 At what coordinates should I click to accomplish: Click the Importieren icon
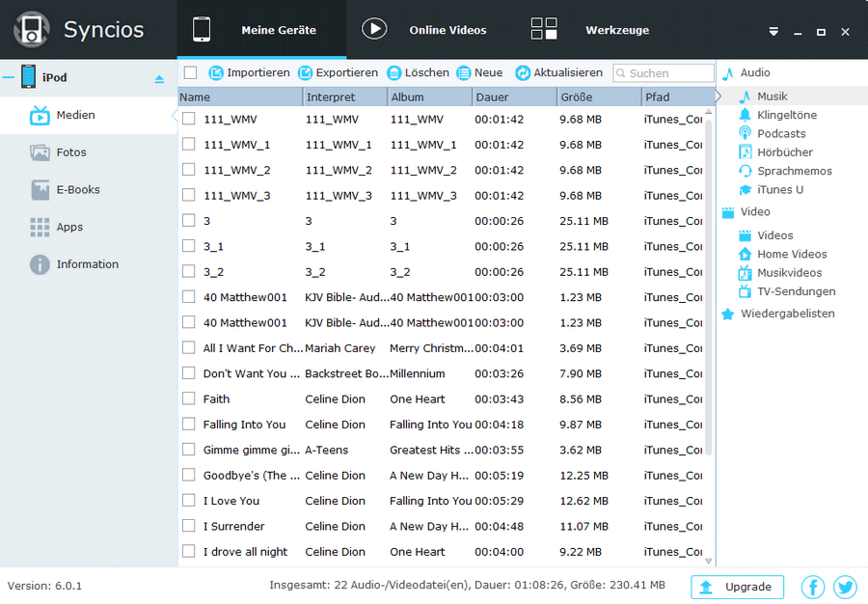pyautogui.click(x=216, y=72)
